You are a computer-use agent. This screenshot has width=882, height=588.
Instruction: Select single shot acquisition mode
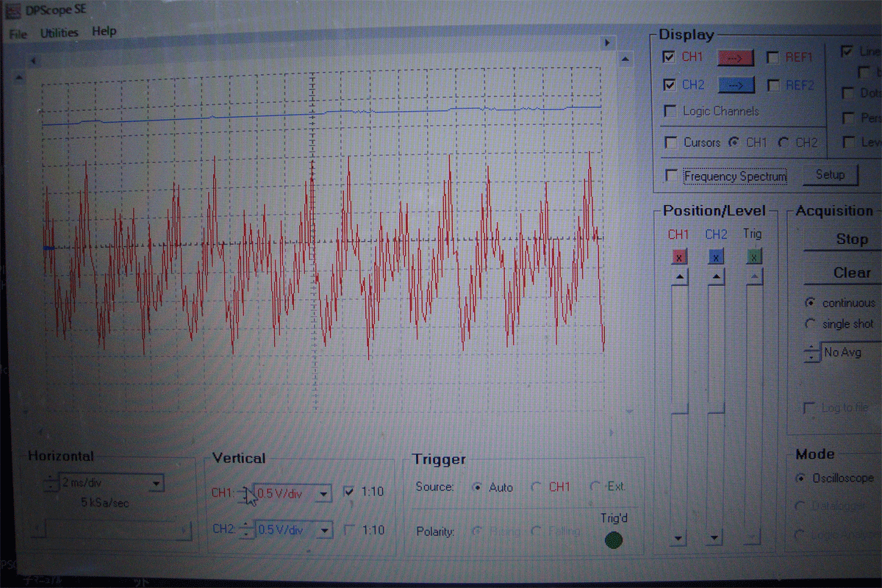811,324
